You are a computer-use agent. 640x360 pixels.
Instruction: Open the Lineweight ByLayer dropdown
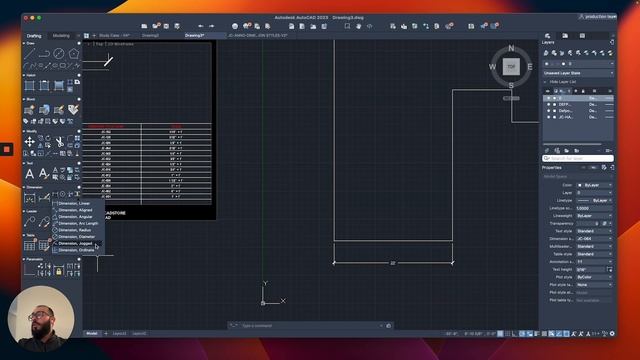click(x=594, y=216)
